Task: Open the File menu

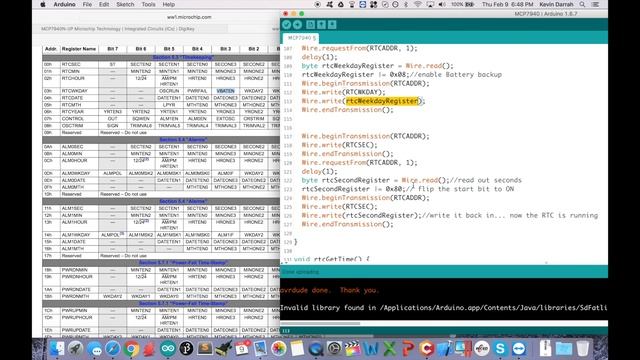Action: click(x=87, y=4)
